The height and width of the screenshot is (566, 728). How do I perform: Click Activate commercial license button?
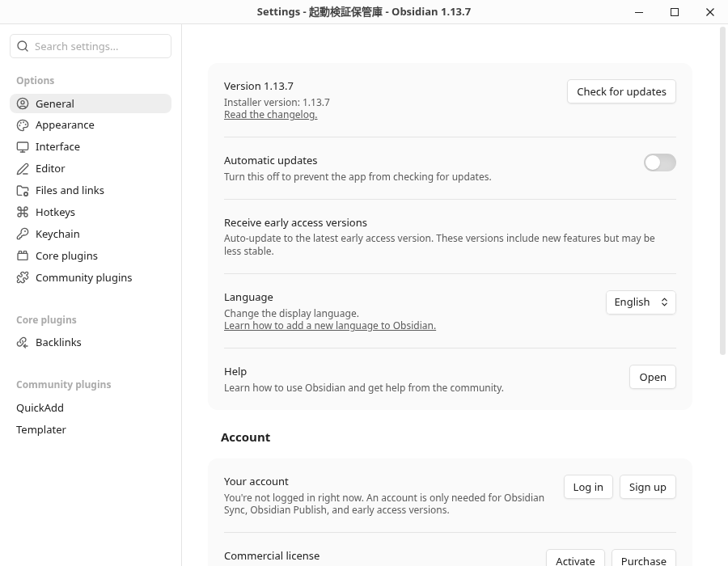pyautogui.click(x=575, y=559)
